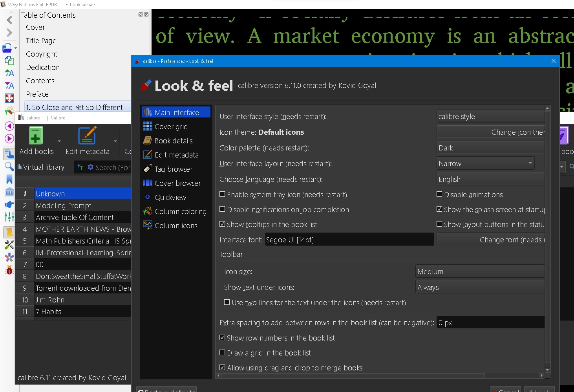Decrease font size in the e-book viewer

[9, 86]
